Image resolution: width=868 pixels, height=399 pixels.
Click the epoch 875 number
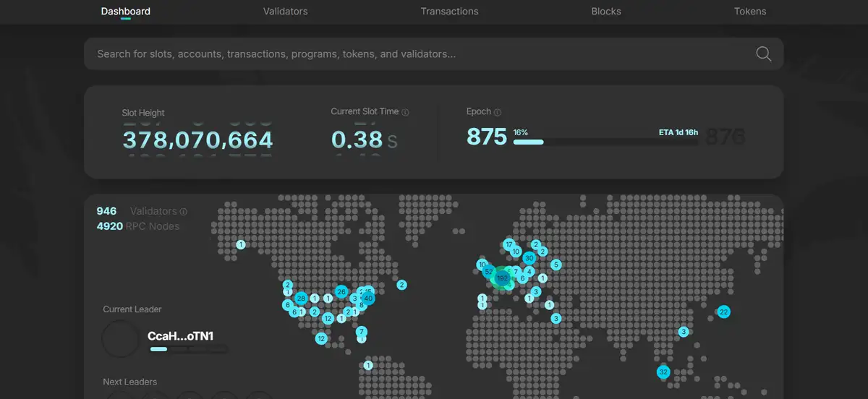click(x=486, y=137)
